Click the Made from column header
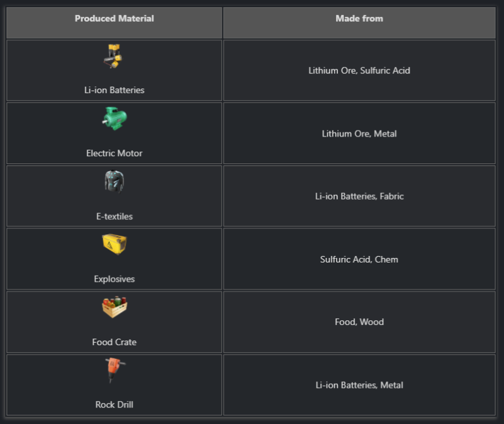The image size is (504, 424). point(359,18)
